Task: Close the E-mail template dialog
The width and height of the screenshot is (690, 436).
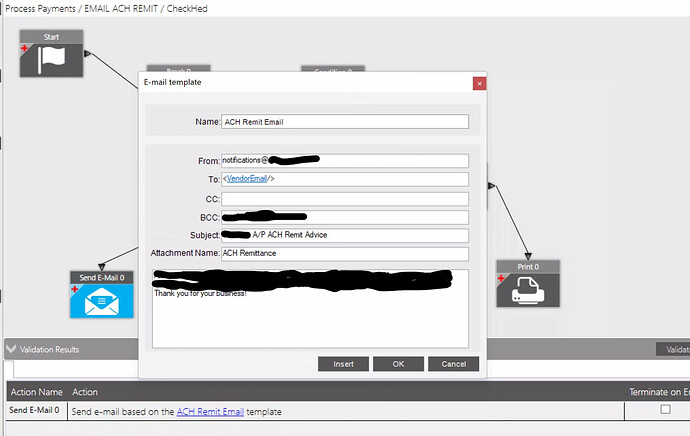Action: pos(479,83)
